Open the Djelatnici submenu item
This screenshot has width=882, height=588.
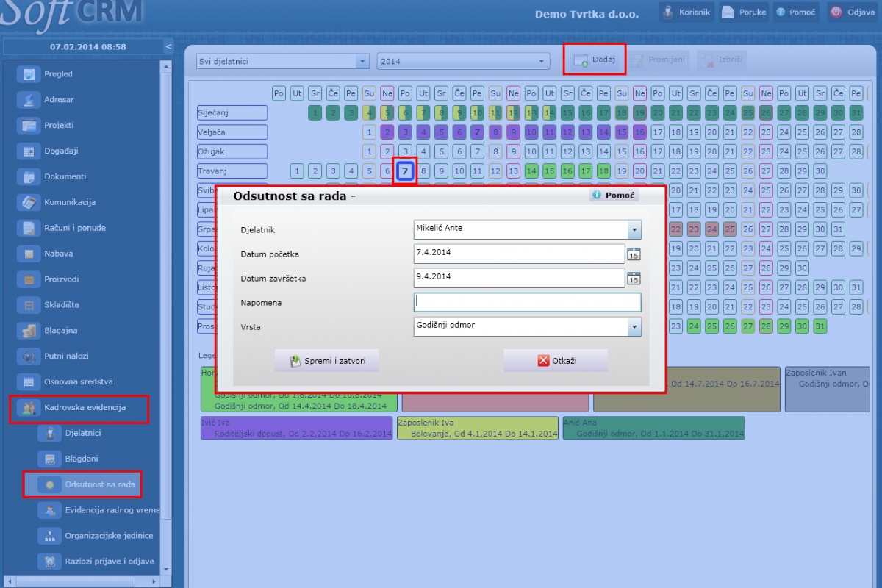pos(82,434)
